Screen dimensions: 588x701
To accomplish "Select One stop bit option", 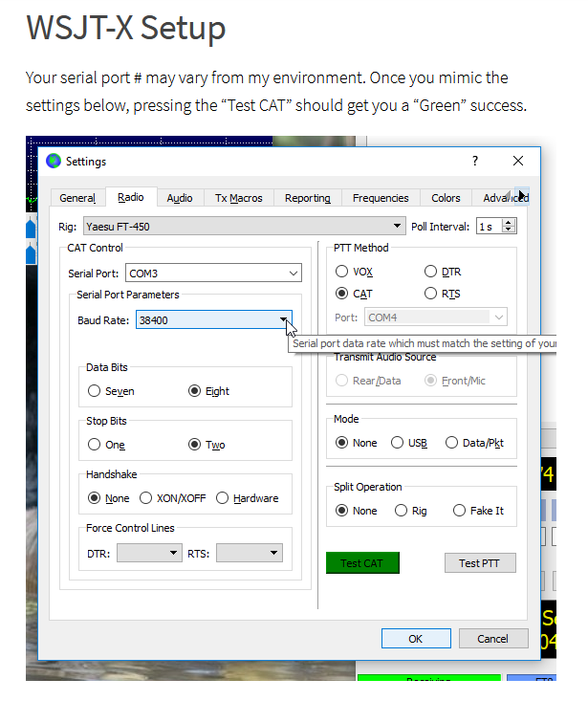I will (95, 445).
